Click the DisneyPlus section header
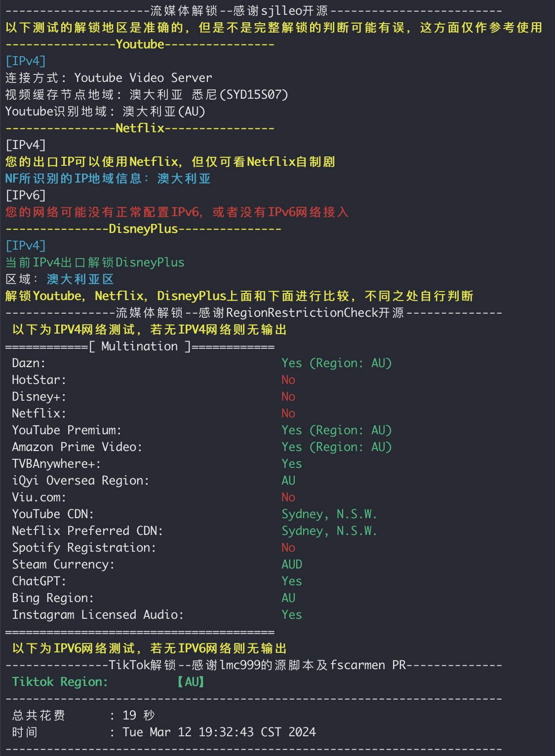This screenshot has height=756, width=555. pos(143,229)
